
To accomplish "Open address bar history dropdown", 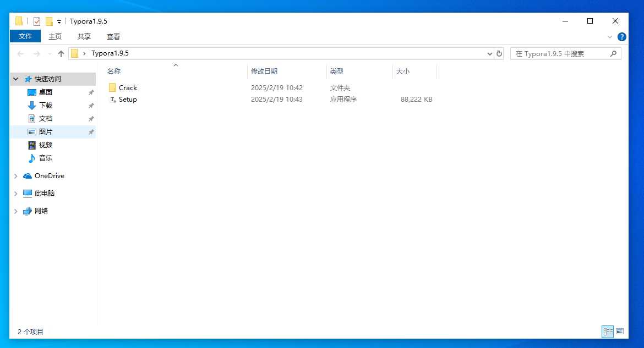I will click(x=489, y=54).
